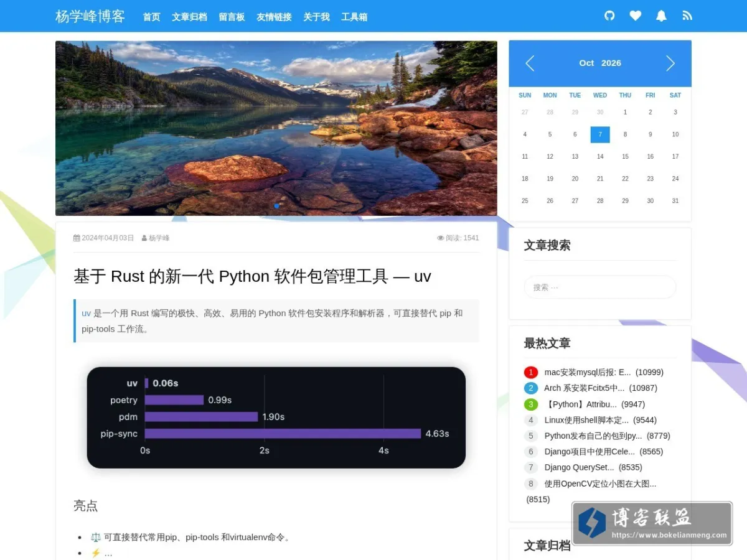
Task: Select highlighted day 7 in calendar
Action: point(600,134)
